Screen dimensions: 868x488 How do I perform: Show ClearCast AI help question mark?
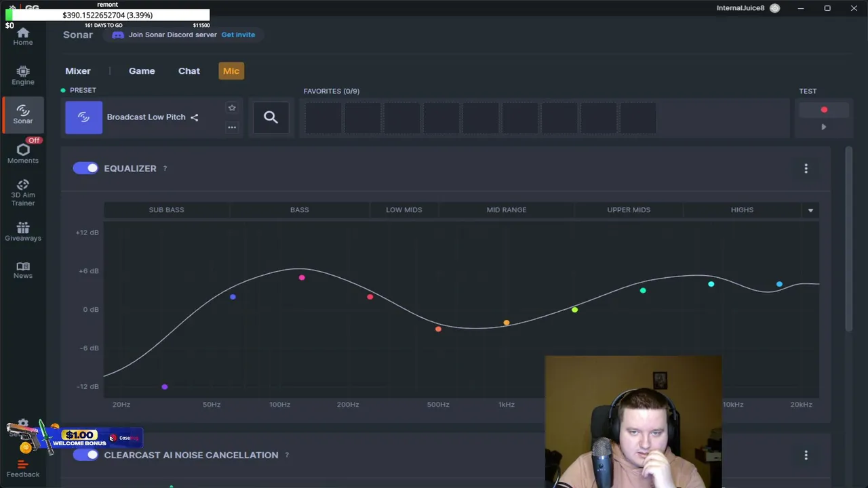click(287, 455)
